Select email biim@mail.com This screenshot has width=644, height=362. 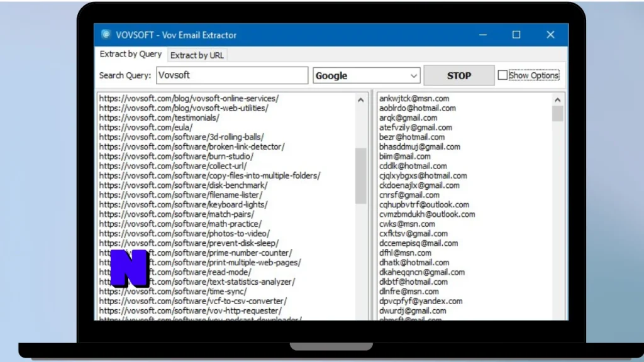[405, 156]
